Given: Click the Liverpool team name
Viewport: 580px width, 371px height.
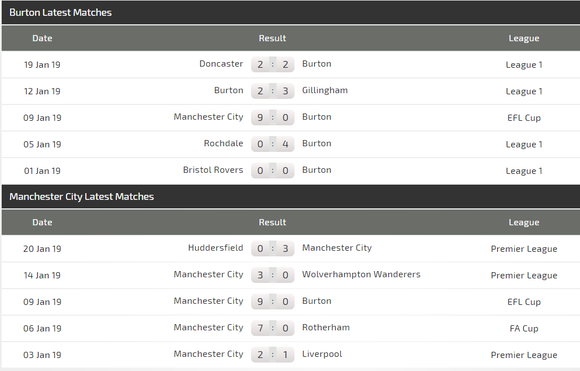Looking at the screenshot, I should click(x=322, y=354).
